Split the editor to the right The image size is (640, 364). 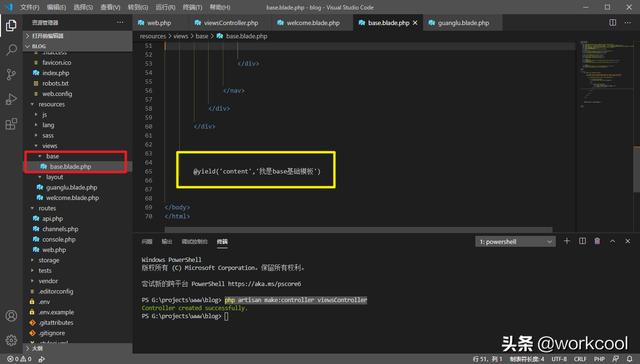(x=612, y=23)
